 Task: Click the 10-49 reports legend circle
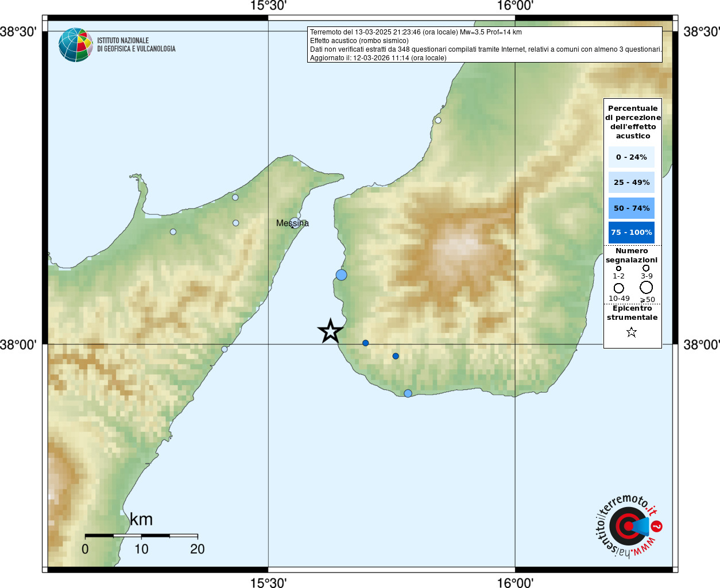619,288
